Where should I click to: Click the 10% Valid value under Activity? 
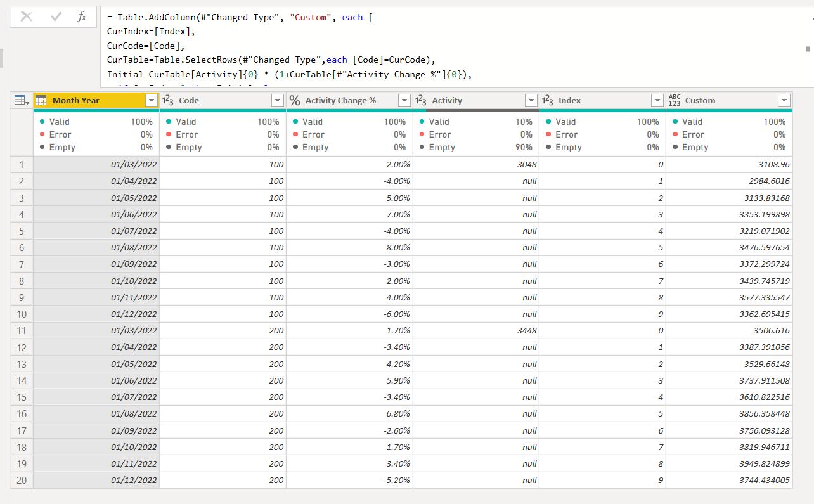[x=524, y=122]
